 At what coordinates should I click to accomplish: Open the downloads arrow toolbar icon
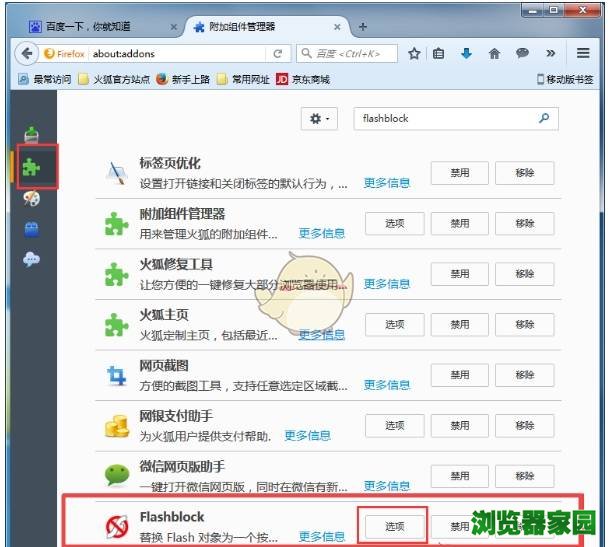point(466,53)
